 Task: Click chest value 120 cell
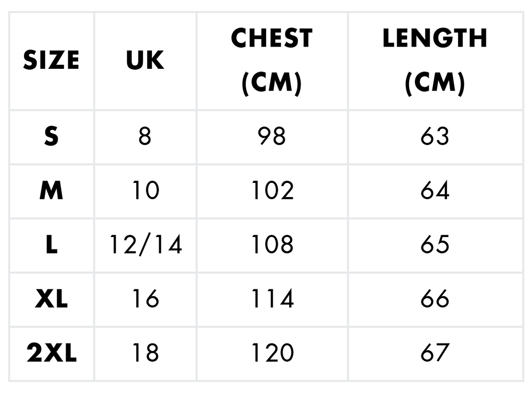pyautogui.click(x=272, y=354)
